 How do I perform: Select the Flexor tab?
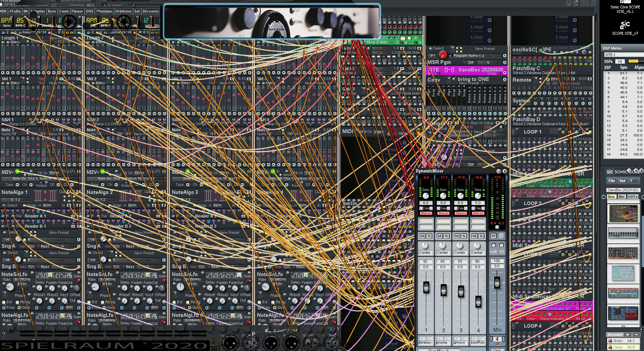point(77,11)
